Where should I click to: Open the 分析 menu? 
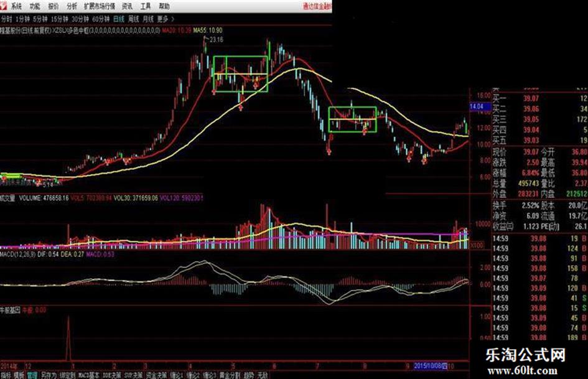(72, 6)
